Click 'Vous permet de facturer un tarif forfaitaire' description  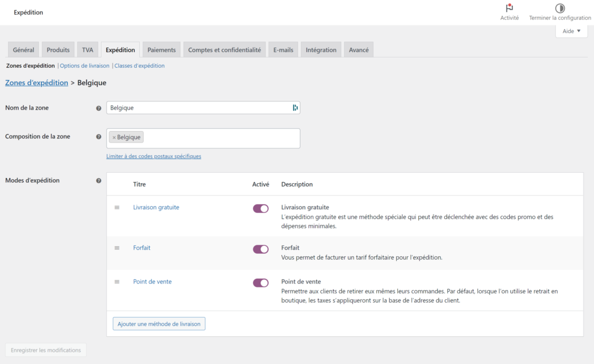(x=362, y=258)
